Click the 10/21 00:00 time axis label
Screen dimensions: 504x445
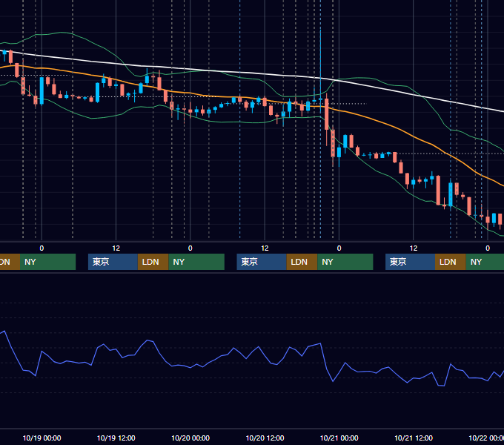(339, 438)
